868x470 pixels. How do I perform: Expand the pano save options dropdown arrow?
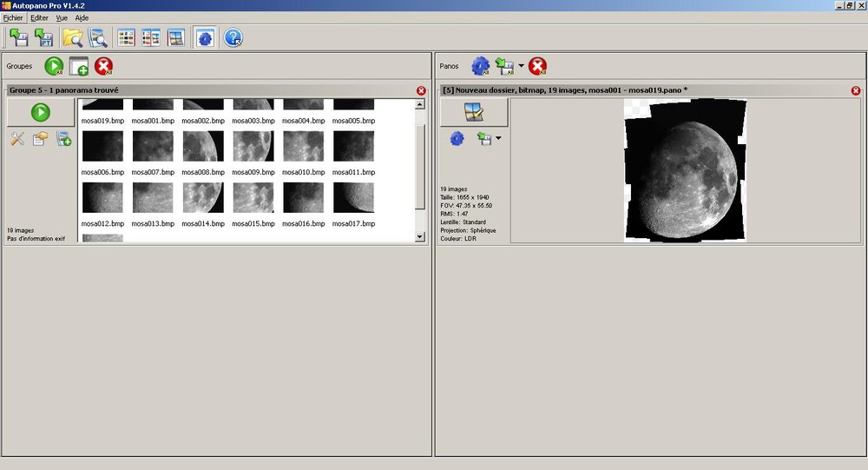click(x=498, y=138)
